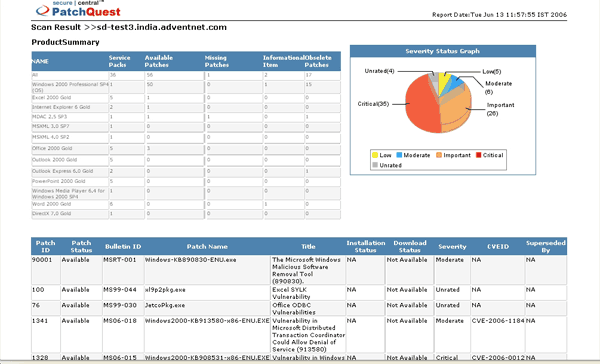This screenshot has width=600, height=364.
Task: Select the Windows 2000 Professional SP4 row
Action: click(186, 87)
